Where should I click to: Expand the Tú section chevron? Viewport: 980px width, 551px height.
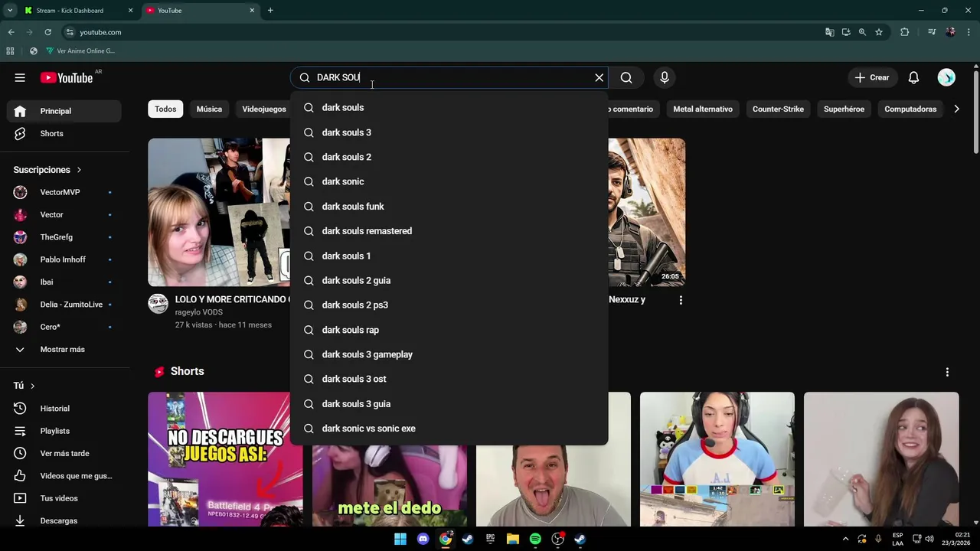[x=32, y=386]
